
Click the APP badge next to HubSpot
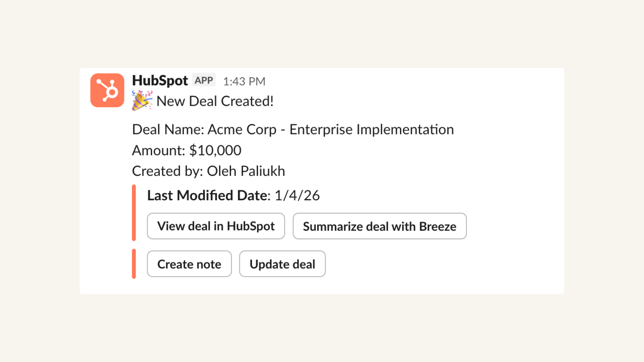coord(204,80)
